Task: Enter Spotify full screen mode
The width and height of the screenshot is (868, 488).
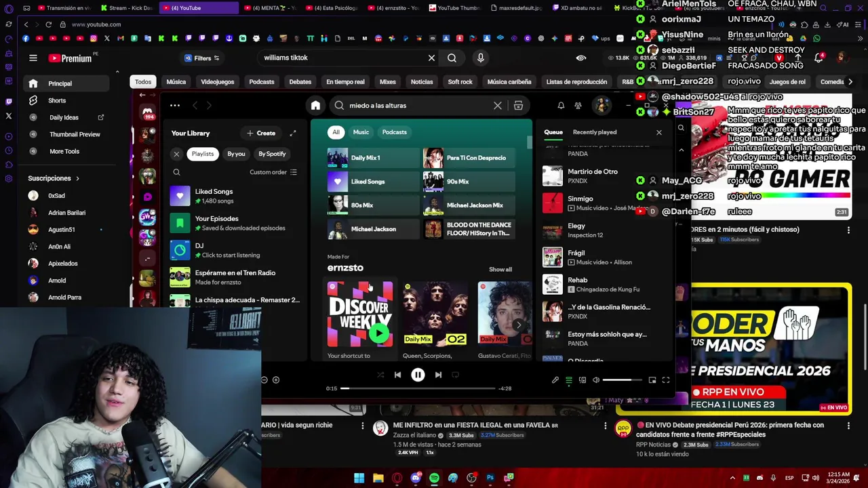Action: click(666, 380)
